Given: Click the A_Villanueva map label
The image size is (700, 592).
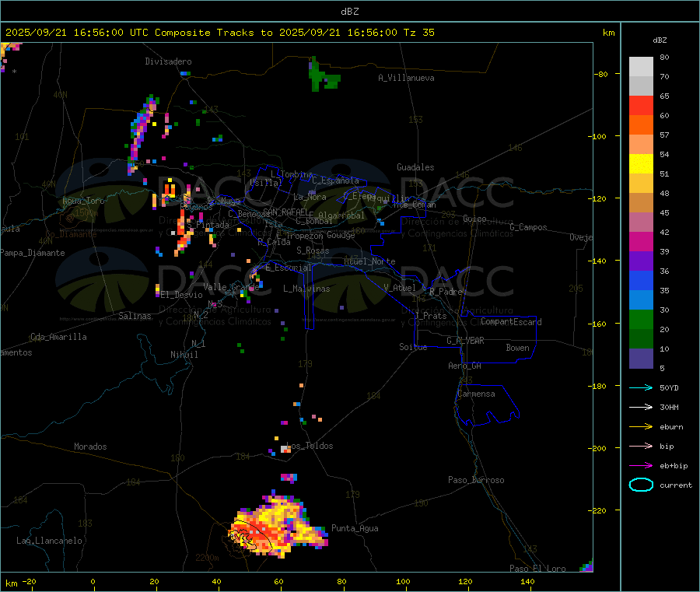Looking at the screenshot, I should [406, 78].
